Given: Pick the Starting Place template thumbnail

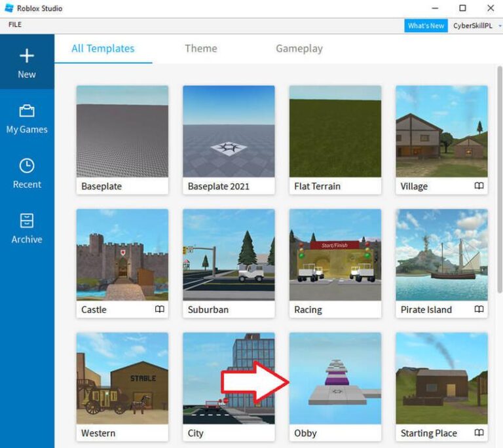Looking at the screenshot, I should pos(441,379).
